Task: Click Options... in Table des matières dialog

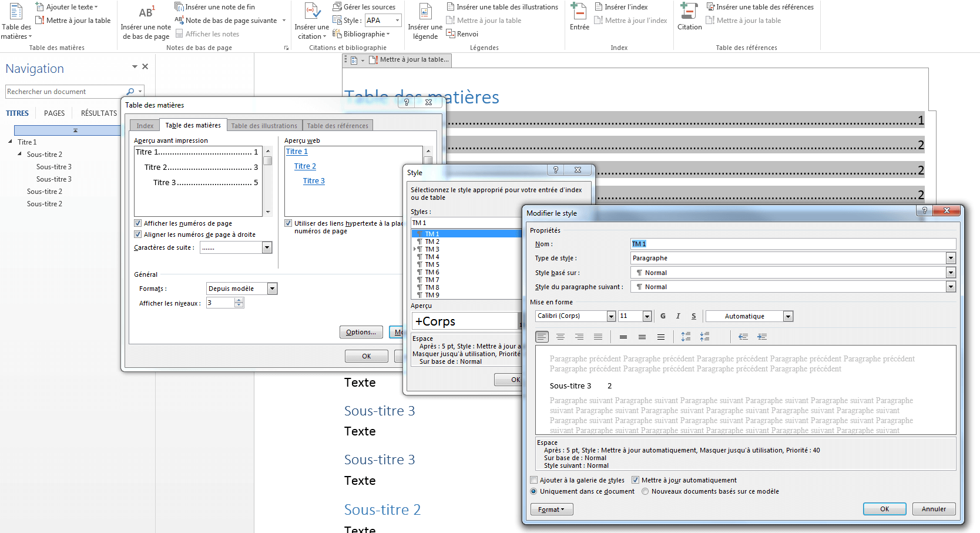Action: coord(361,332)
